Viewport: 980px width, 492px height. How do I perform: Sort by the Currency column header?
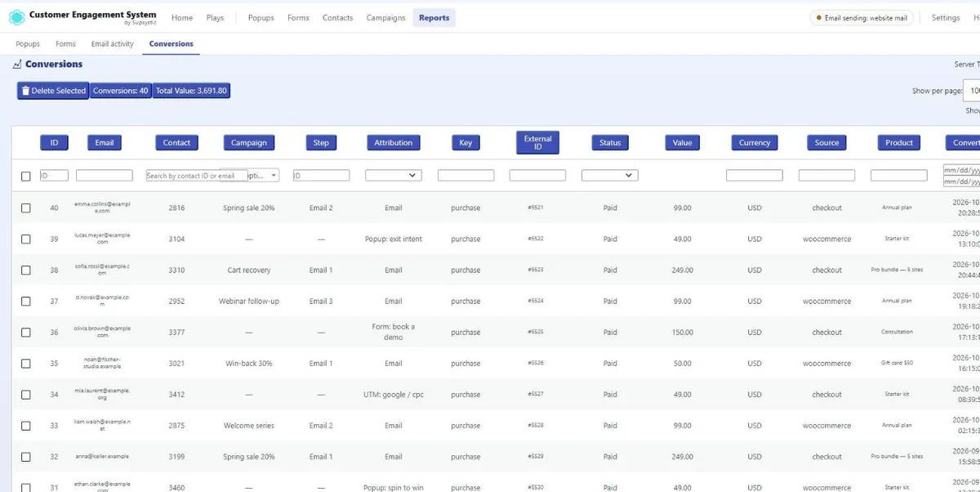point(755,142)
